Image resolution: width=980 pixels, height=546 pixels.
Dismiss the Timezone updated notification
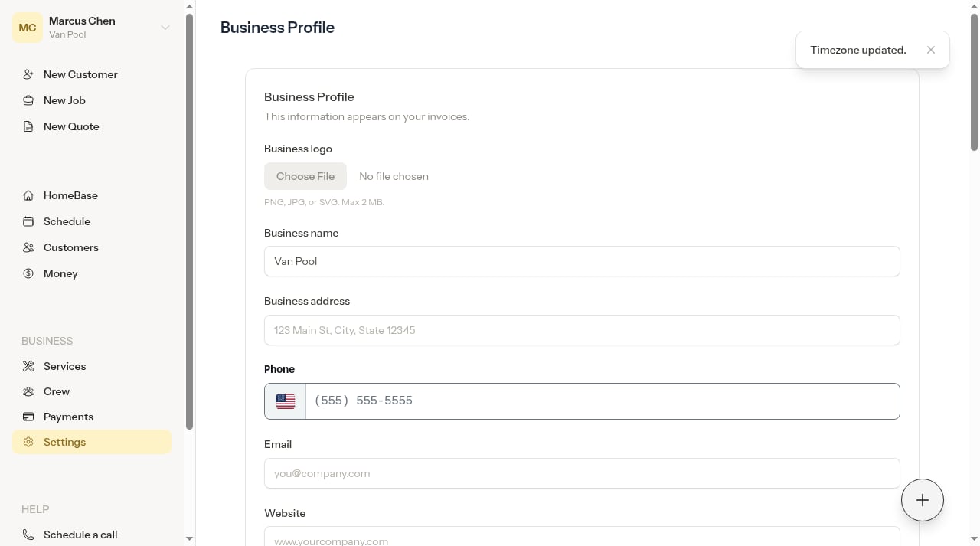point(931,50)
